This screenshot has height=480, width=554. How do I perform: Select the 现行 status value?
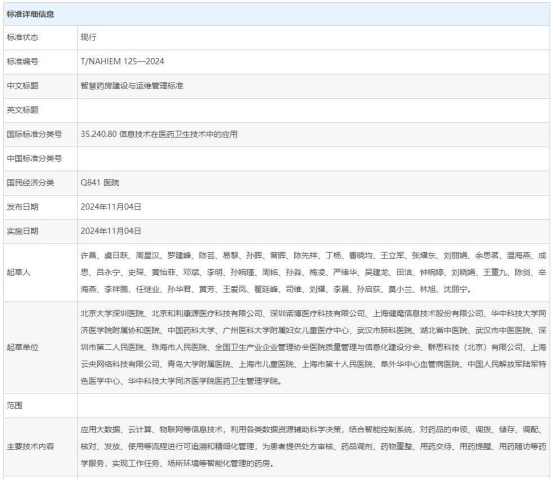tap(88, 37)
